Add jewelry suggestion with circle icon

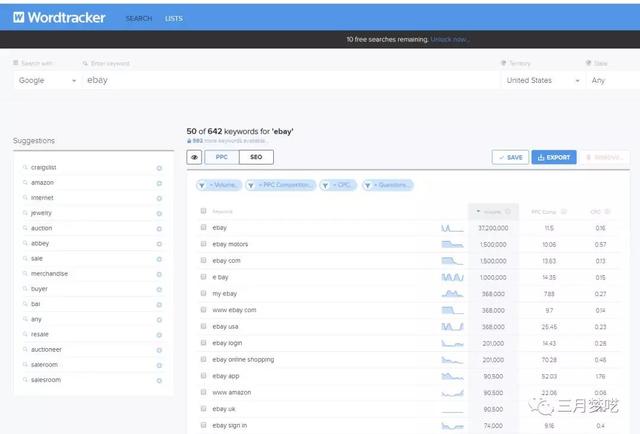[x=159, y=214]
